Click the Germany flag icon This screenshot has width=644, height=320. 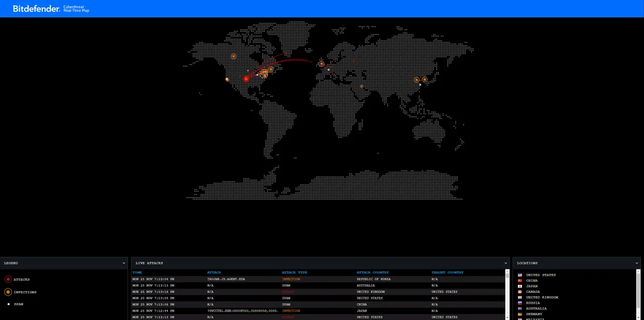tap(519, 314)
